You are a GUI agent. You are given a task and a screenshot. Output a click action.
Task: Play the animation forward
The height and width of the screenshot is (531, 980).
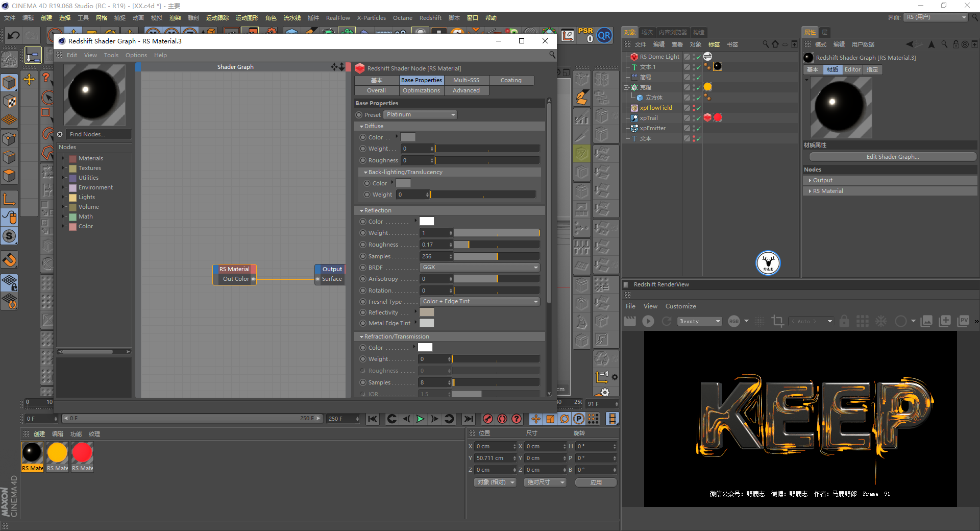pyautogui.click(x=420, y=419)
